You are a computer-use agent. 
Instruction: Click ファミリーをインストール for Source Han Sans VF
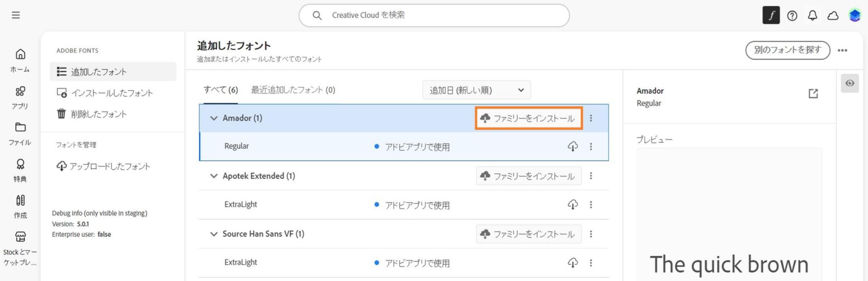coord(528,234)
